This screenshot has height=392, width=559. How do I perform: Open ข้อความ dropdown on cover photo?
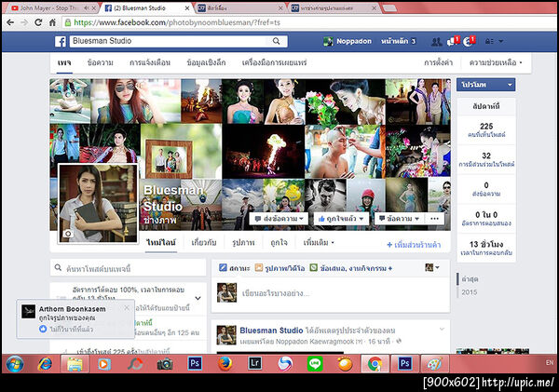pyautogui.click(x=399, y=219)
